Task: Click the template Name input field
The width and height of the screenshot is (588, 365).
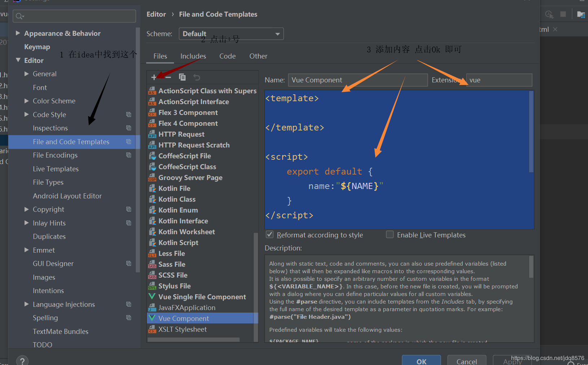Action: tap(358, 80)
